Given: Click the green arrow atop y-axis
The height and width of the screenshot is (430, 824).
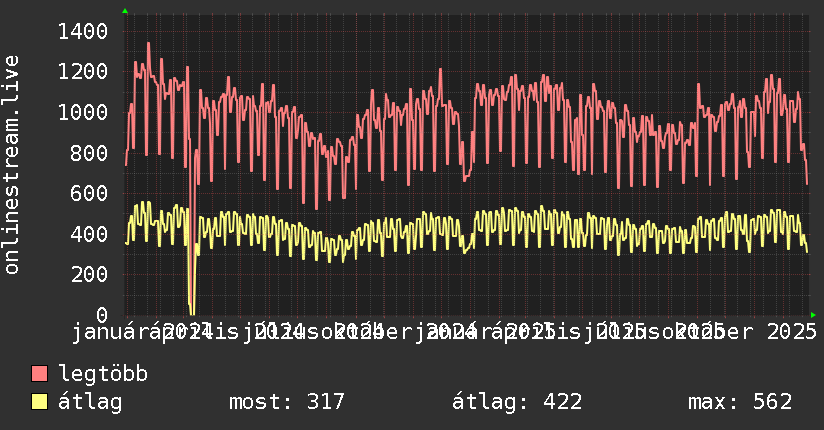Looking at the screenshot, I should pos(125,11).
